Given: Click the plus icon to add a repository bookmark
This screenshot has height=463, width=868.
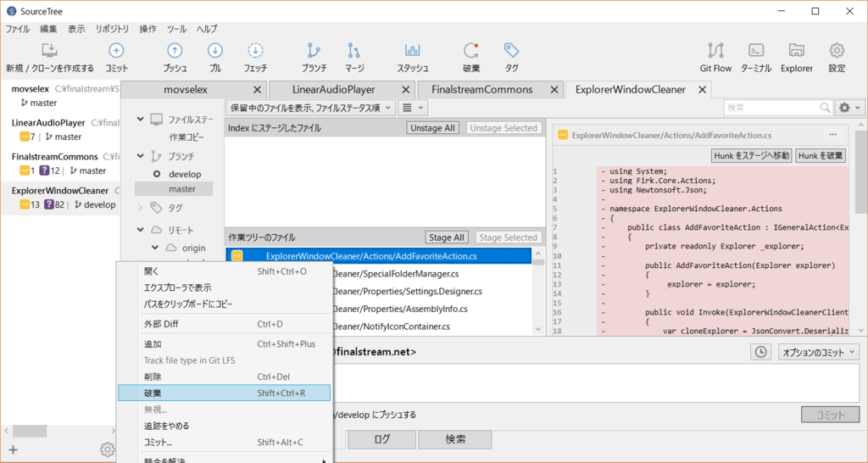Looking at the screenshot, I should (x=14, y=449).
